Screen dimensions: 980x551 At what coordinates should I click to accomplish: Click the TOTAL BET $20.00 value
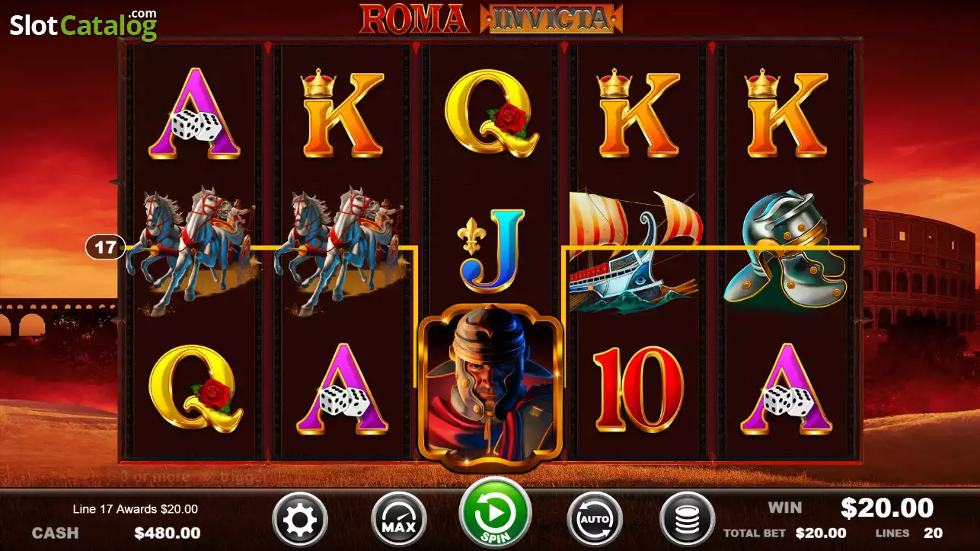click(x=821, y=533)
